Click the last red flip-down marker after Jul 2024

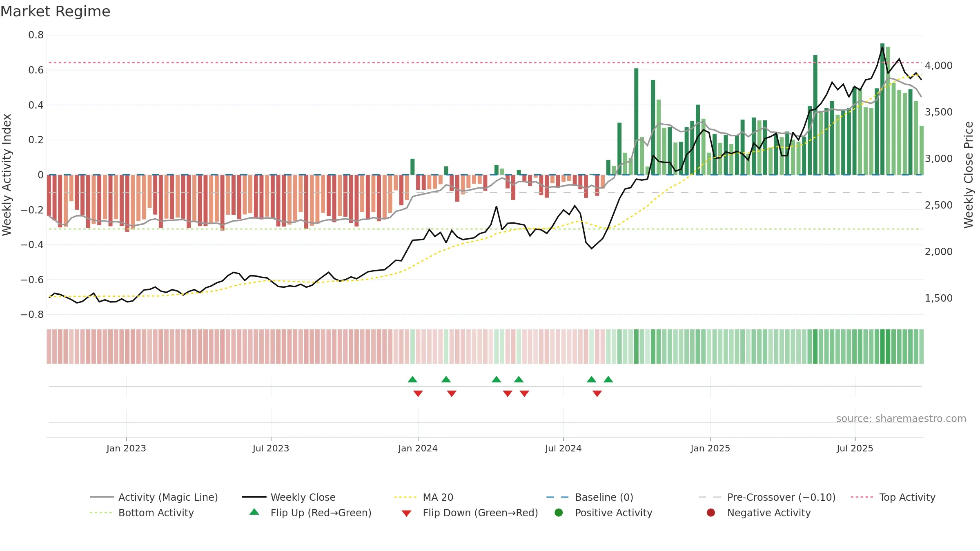tap(597, 393)
